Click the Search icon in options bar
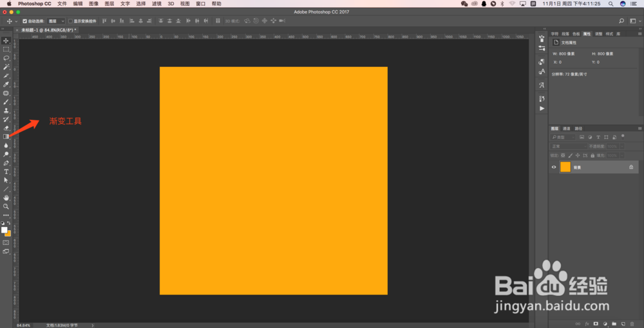Image resolution: width=644 pixels, height=328 pixels. point(621,21)
